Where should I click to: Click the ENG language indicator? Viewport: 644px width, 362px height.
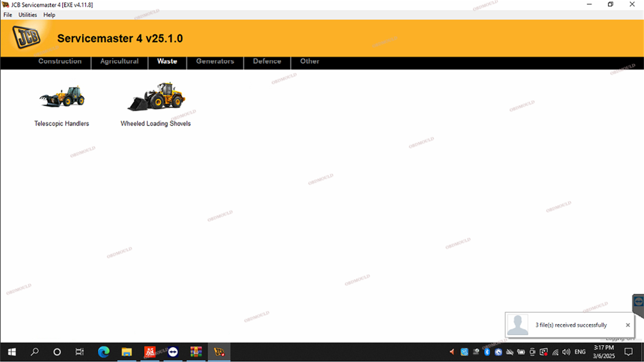(x=580, y=352)
